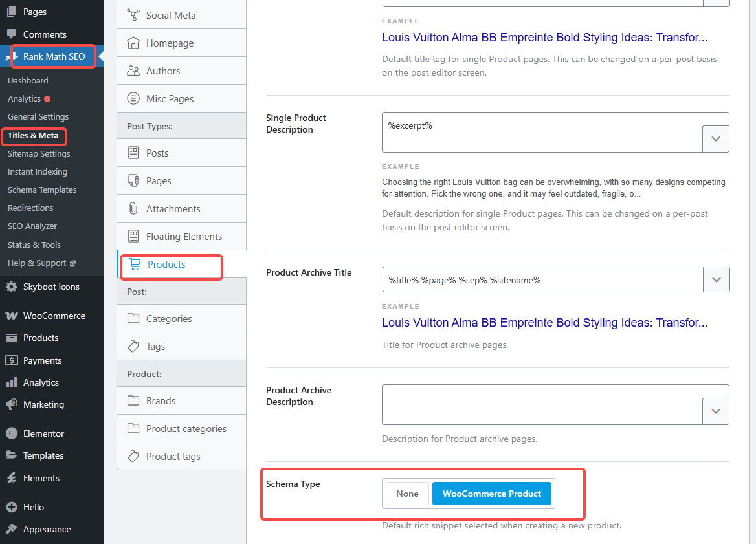Expand Product Archive Description variable dropdown
Image resolution: width=756 pixels, height=544 pixels.
(x=716, y=411)
